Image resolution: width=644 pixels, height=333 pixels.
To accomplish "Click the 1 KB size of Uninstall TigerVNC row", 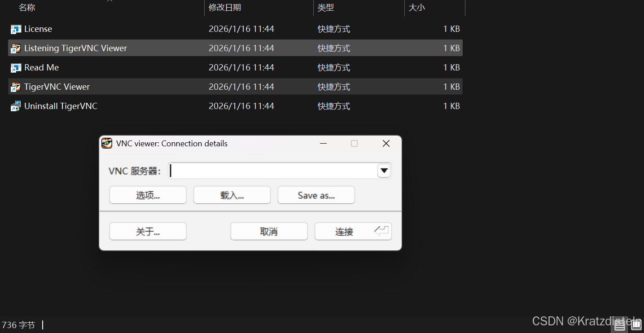I will coord(451,106).
